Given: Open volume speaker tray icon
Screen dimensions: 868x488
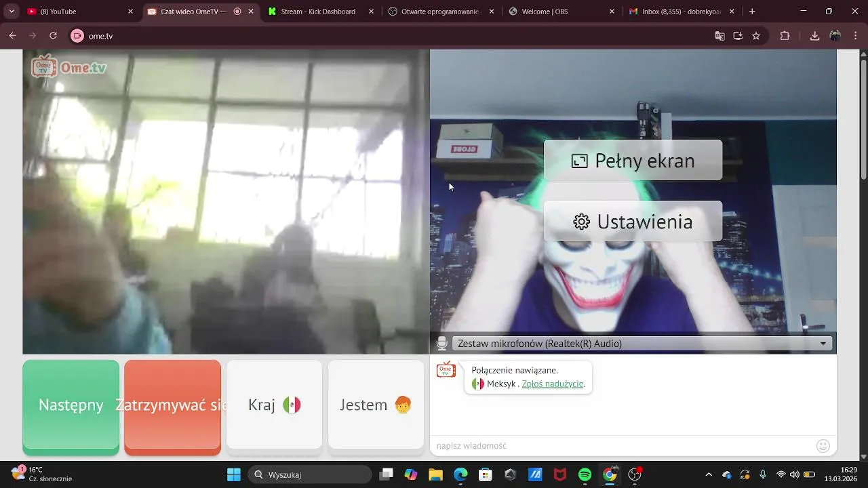Looking at the screenshot, I should tap(795, 474).
